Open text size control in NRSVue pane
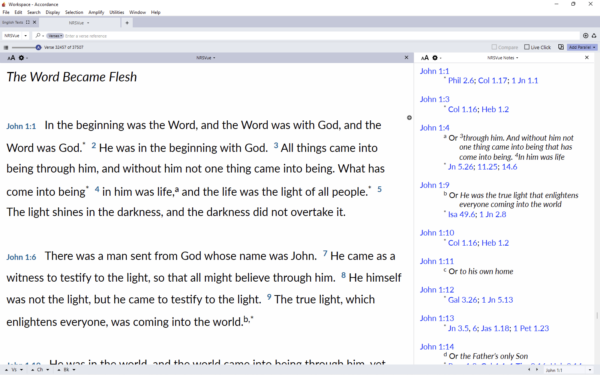Image resolution: width=600 pixels, height=375 pixels. pyautogui.click(x=11, y=58)
